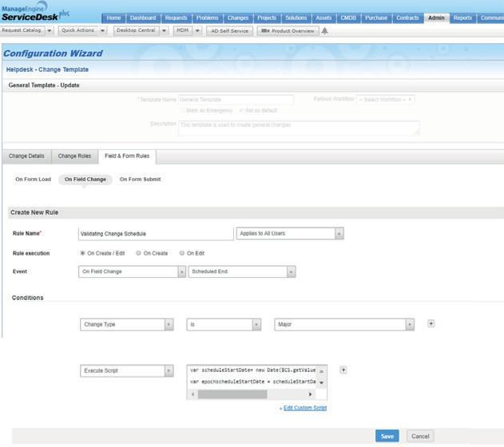Switch to the Field & Form Rules tab
This screenshot has width=504, height=447.
[127, 156]
